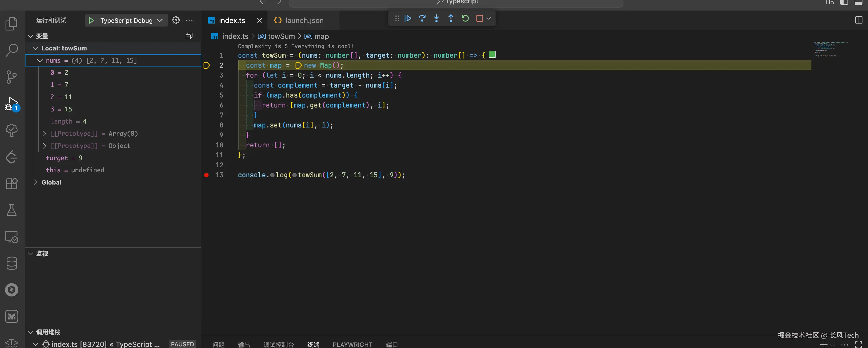The image size is (868, 348).
Task: Toggle the breakpoint on line 13
Action: (207, 175)
